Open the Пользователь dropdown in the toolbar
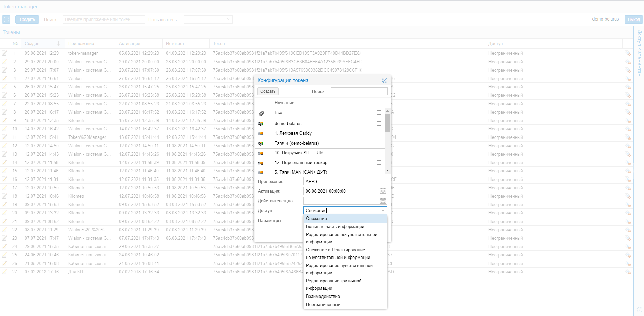Screen dimensions: 644x316 208,19
